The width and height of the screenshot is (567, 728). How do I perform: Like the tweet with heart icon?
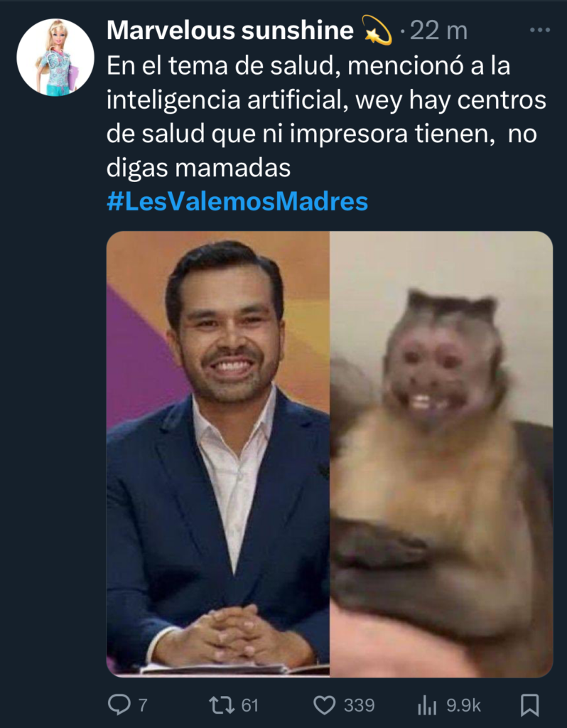[324, 705]
